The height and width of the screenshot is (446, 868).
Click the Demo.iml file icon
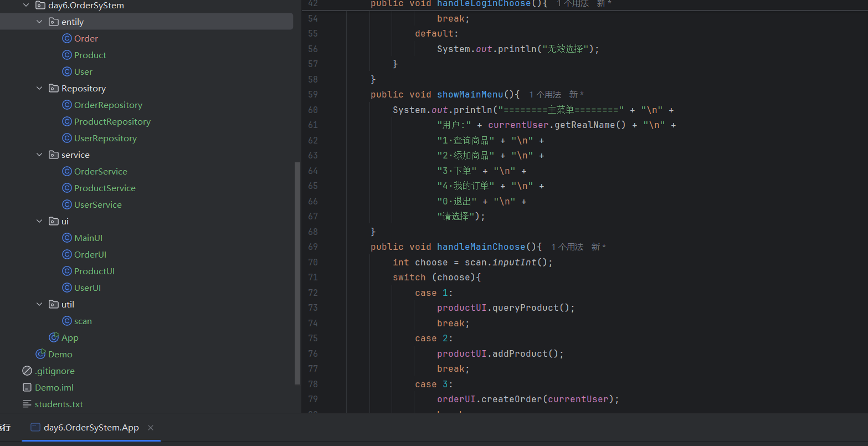pyautogui.click(x=27, y=388)
